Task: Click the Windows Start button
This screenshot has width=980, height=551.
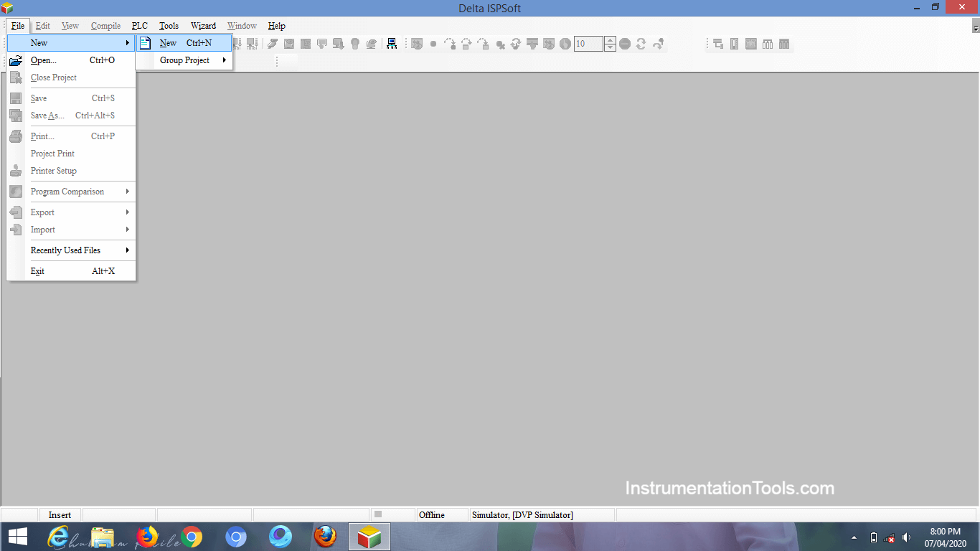Action: point(18,537)
